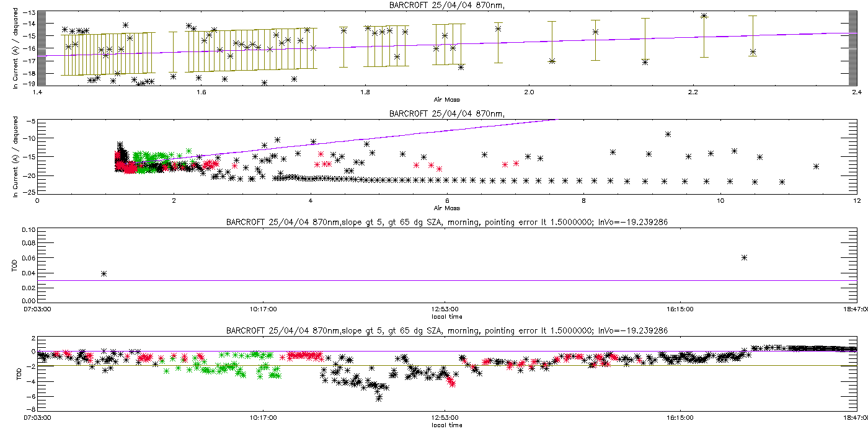The image size is (868, 434).
Task: Select the lone left data point in the third plot
Action: pos(104,273)
